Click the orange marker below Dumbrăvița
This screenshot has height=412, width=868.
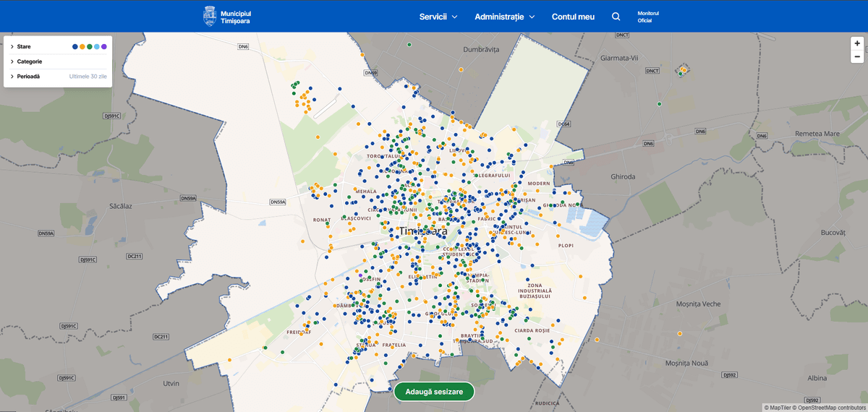pyautogui.click(x=461, y=69)
